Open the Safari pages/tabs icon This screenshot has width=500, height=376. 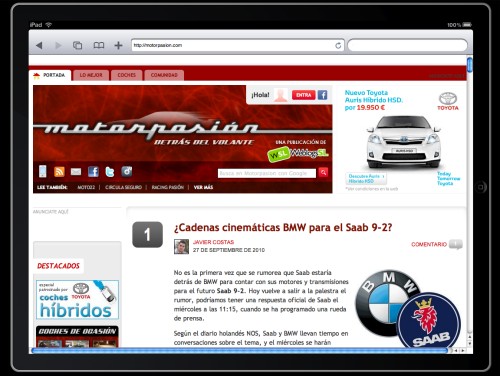[77, 45]
